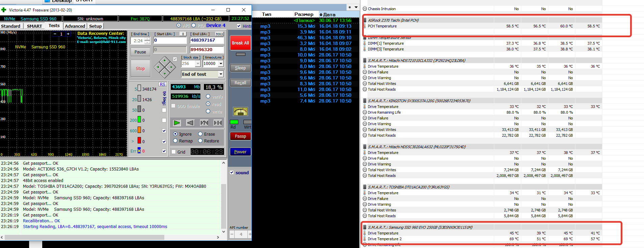Image resolution: width=644 pixels, height=248 pixels.
Task: Select the Erase radio option
Action: (200, 134)
